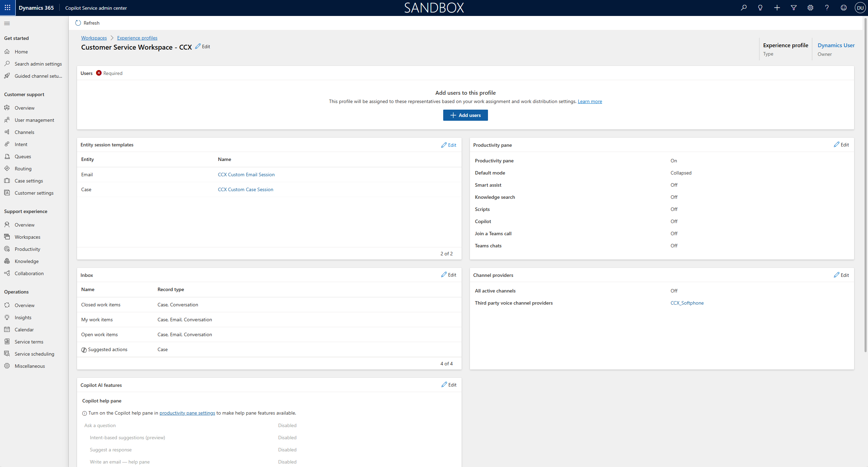Click the DU user account avatar

click(x=860, y=8)
